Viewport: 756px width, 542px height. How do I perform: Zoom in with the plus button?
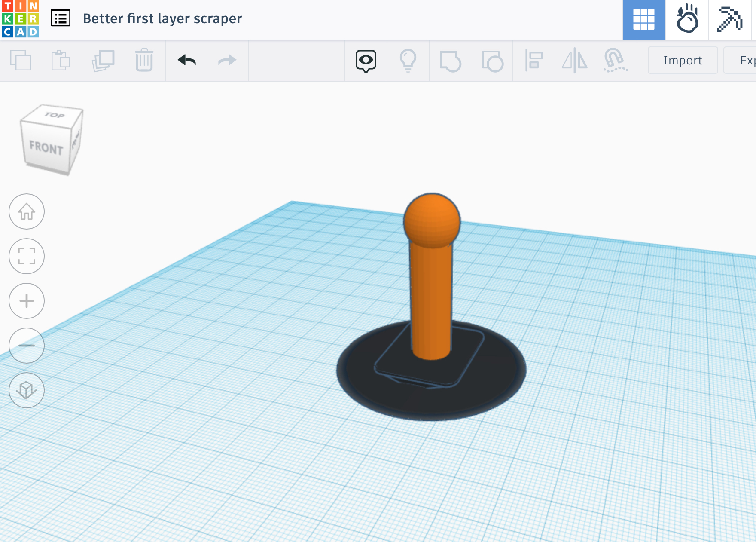pos(27,301)
